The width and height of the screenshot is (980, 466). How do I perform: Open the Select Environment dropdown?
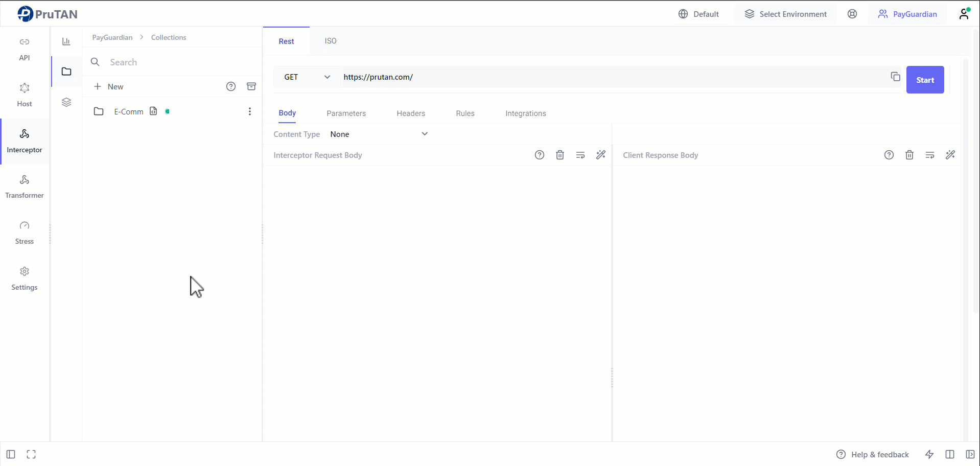pyautogui.click(x=785, y=14)
